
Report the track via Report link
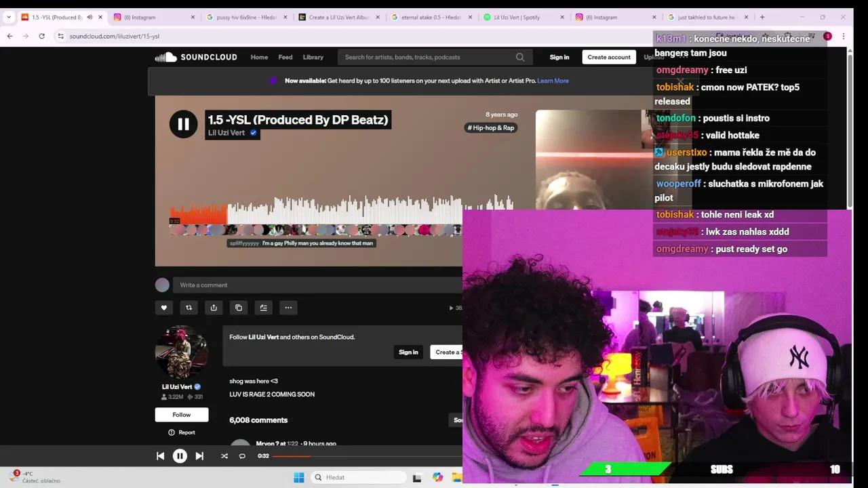[x=182, y=432]
